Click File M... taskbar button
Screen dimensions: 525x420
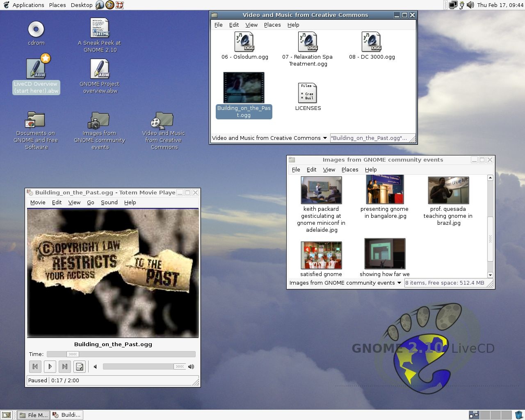[34, 415]
